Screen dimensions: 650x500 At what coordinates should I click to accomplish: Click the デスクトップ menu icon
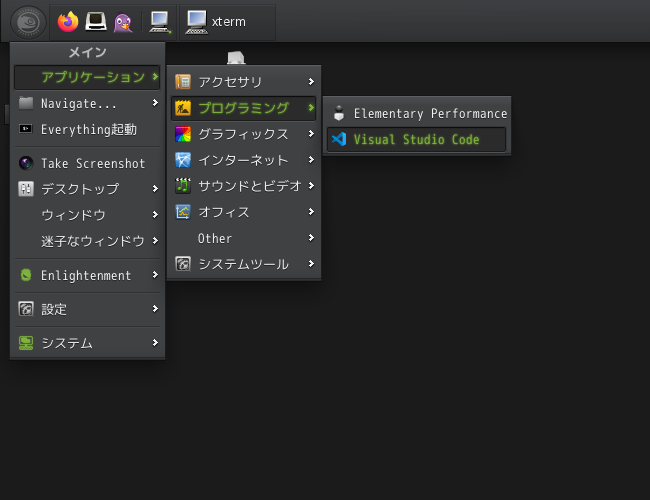pos(26,189)
